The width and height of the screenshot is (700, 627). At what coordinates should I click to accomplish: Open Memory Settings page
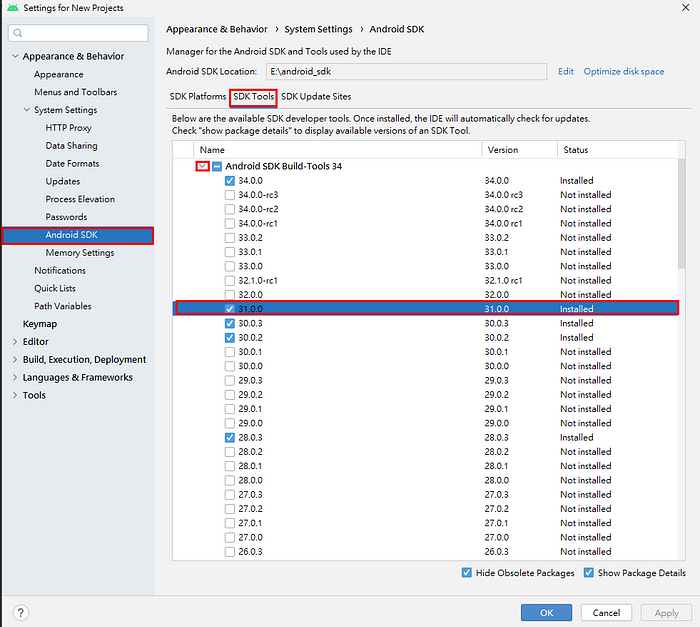(79, 253)
